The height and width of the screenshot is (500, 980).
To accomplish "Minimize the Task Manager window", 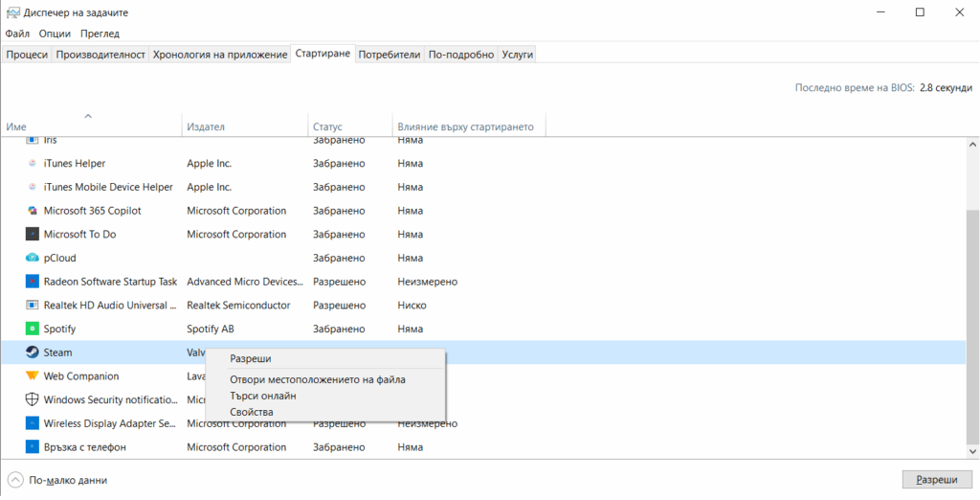I will pyautogui.click(x=880, y=11).
